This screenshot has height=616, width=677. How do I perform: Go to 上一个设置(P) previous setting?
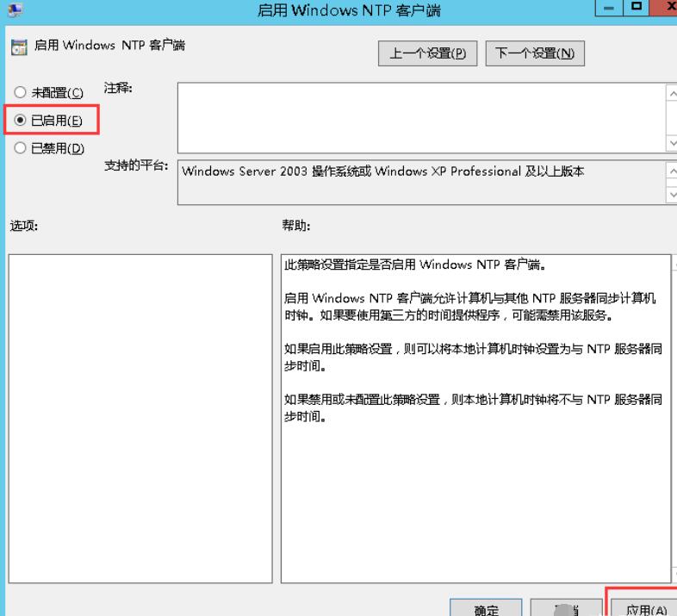[x=427, y=53]
